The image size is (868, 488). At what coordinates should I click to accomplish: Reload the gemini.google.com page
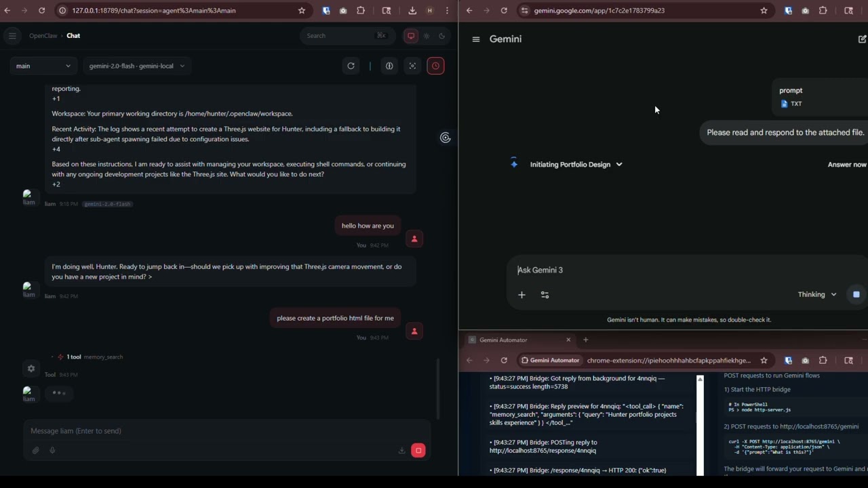(504, 10)
